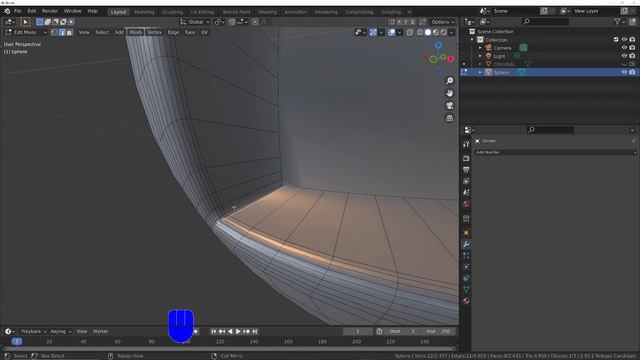640x360 pixels.
Task: Expand the Light item in outliner
Action: (480, 56)
